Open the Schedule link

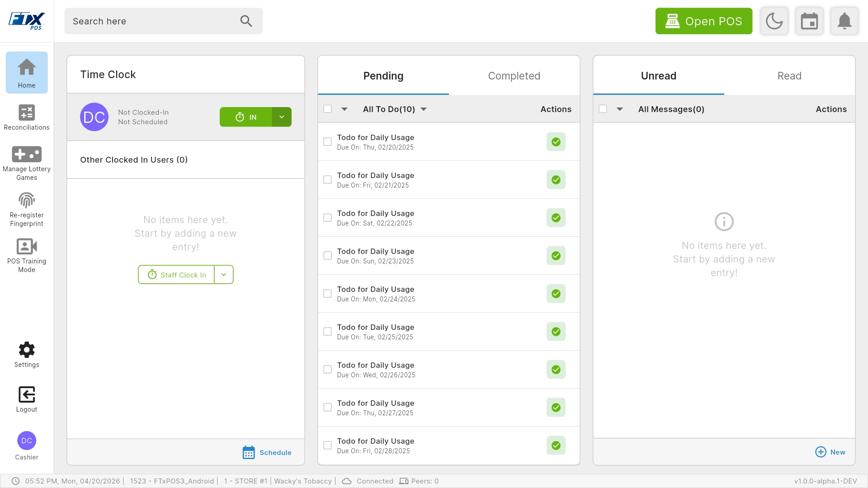[267, 452]
